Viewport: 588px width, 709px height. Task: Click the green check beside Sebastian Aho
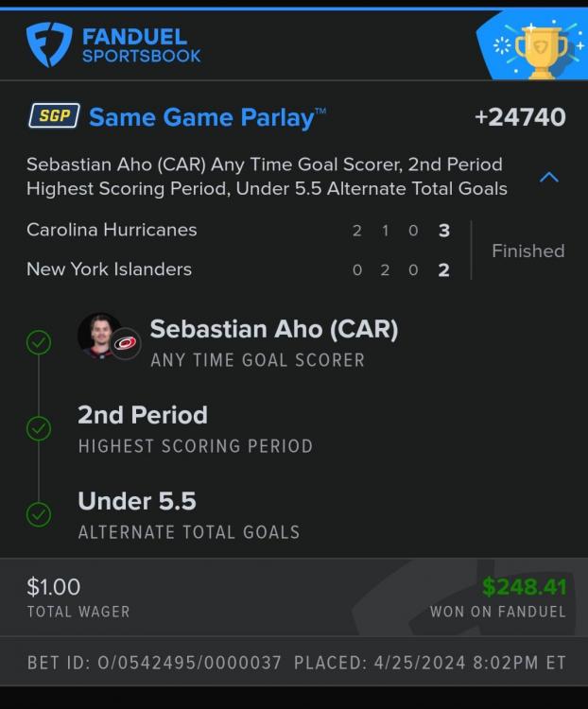coord(39,342)
